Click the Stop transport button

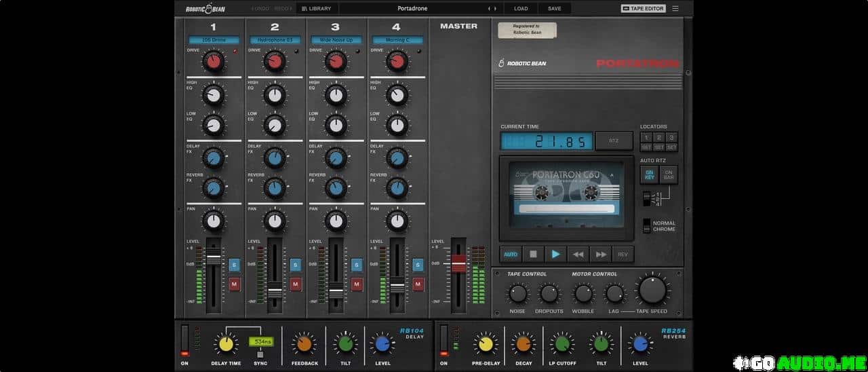[x=533, y=255]
